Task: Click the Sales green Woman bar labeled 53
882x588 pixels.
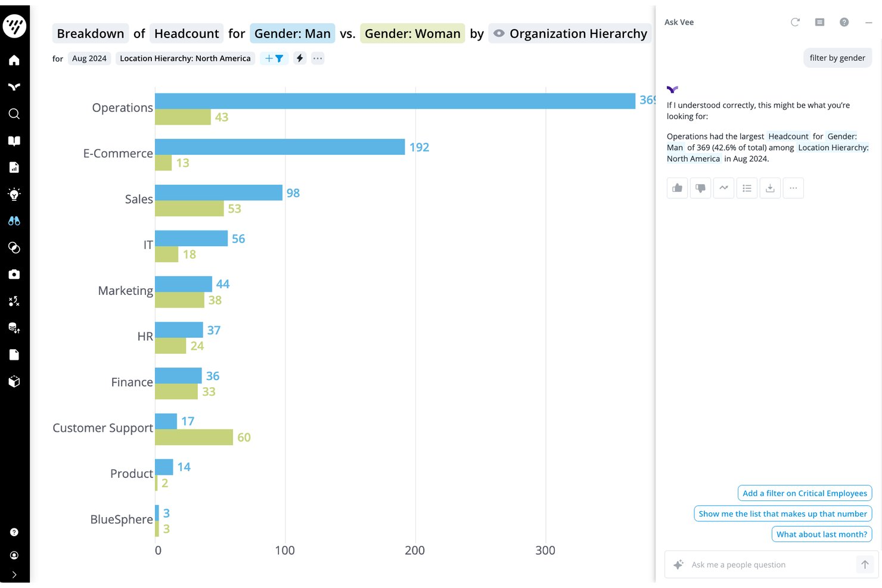Action: 190,209
